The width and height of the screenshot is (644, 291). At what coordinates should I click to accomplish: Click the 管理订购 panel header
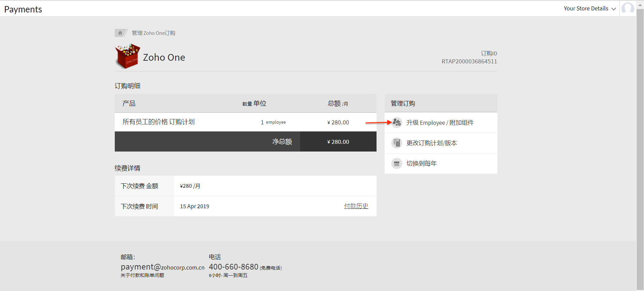(x=441, y=103)
